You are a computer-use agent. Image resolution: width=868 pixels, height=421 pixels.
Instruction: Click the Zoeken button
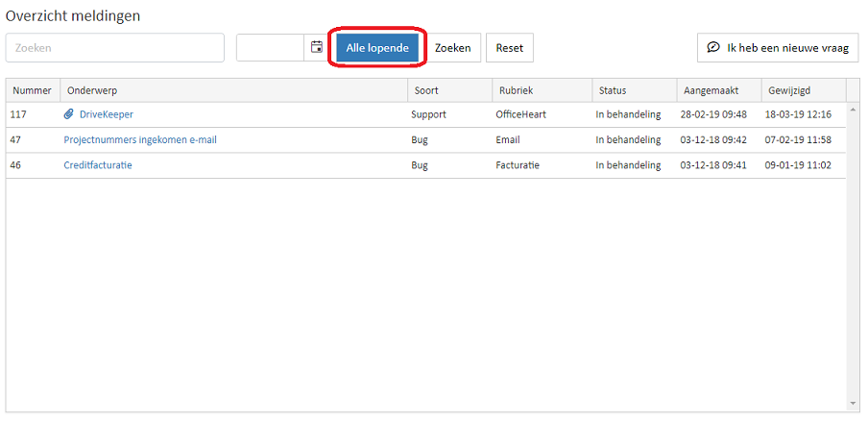[453, 48]
